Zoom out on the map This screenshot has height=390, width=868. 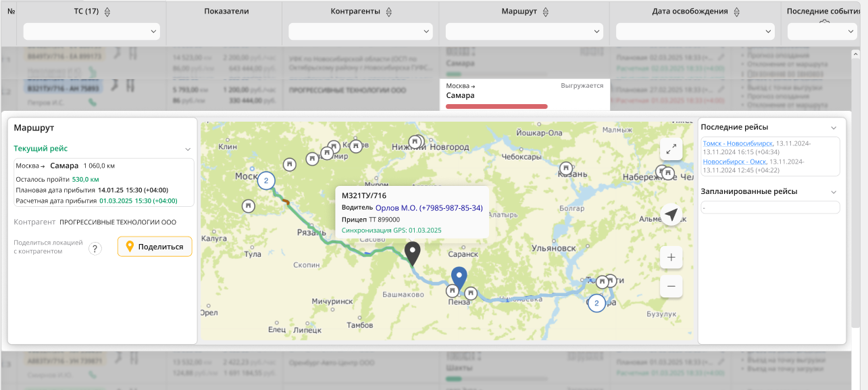(x=671, y=287)
